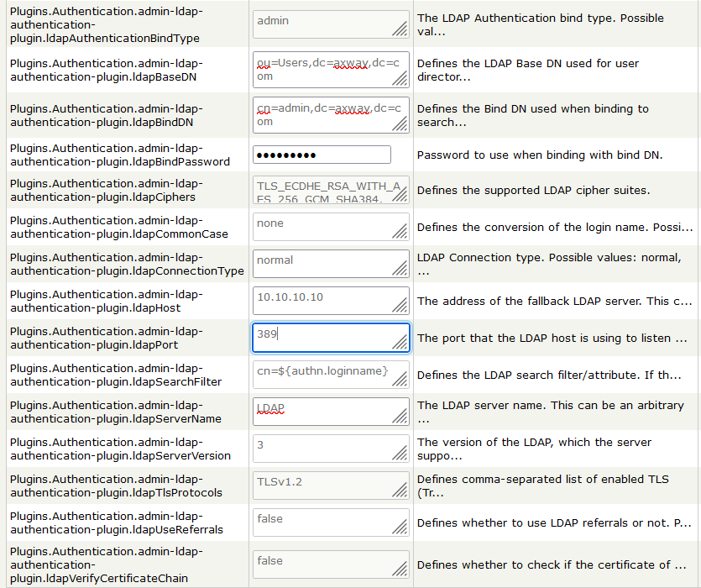Click the resize handle of the ldapPort text area
Screen dimensions: 701x588
400,343
